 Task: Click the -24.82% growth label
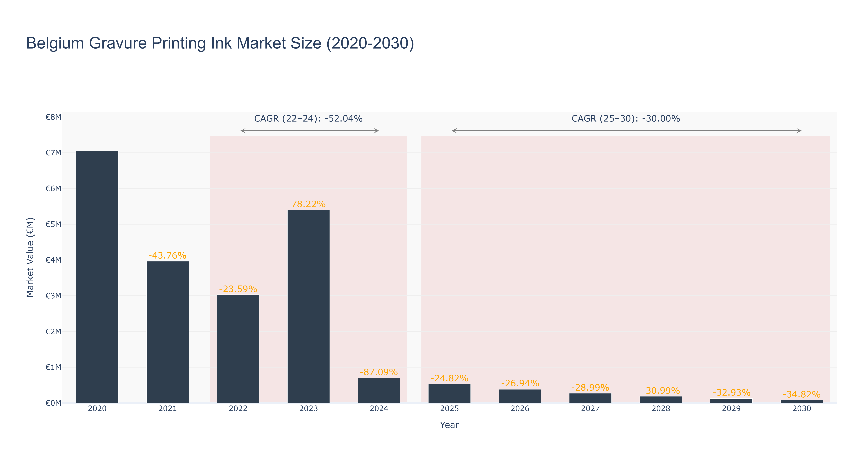click(x=449, y=378)
